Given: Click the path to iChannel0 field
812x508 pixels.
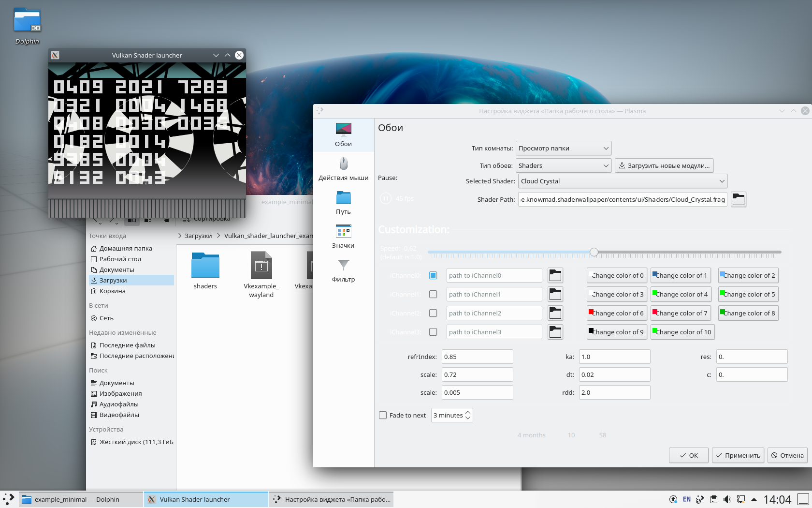Looking at the screenshot, I should point(494,275).
